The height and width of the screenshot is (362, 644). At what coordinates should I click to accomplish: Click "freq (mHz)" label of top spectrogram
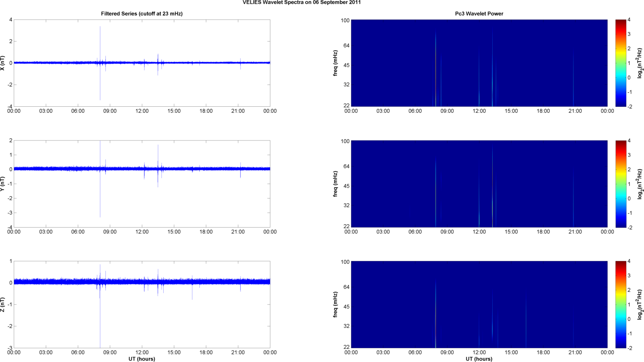pyautogui.click(x=335, y=63)
